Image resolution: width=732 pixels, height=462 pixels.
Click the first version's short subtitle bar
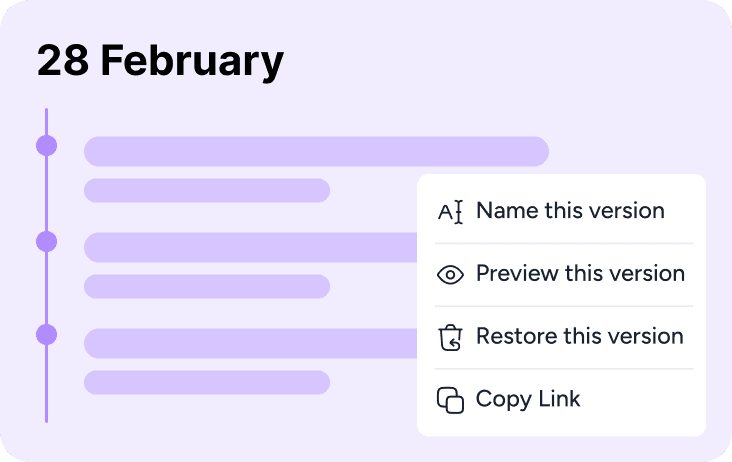click(207, 190)
